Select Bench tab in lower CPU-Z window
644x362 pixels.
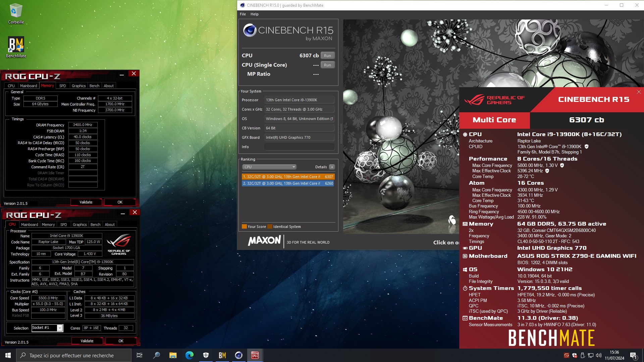pyautogui.click(x=95, y=225)
